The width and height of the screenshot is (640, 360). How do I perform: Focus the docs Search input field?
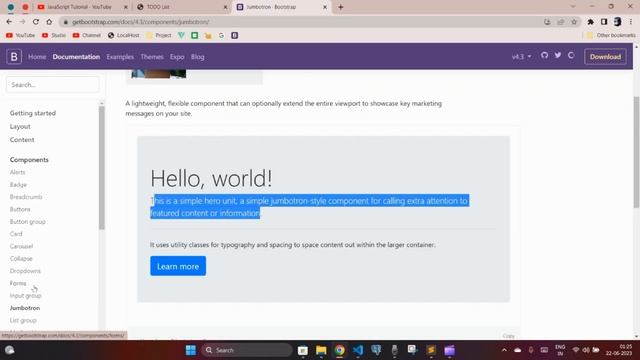point(53,85)
